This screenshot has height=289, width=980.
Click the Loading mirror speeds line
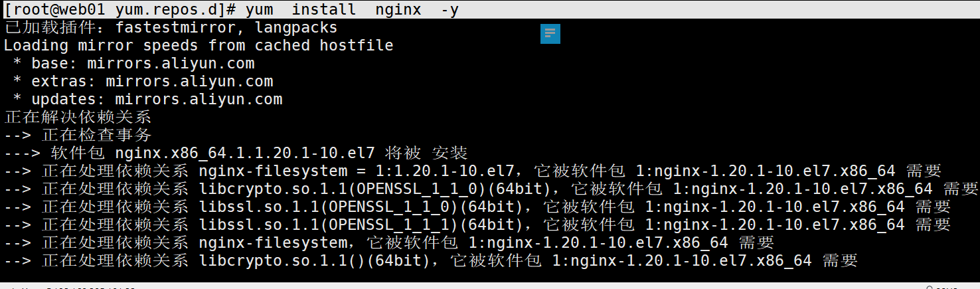click(x=199, y=45)
